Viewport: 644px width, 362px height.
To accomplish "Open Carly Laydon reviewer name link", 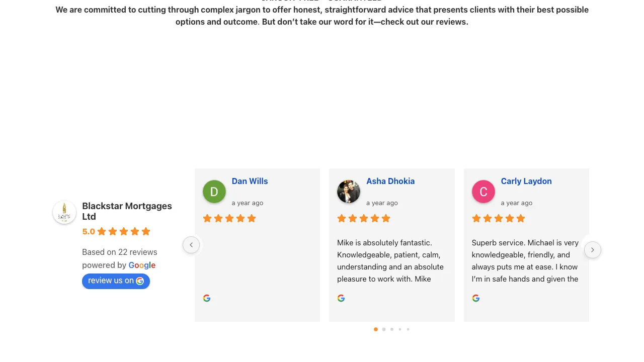I will (526, 181).
